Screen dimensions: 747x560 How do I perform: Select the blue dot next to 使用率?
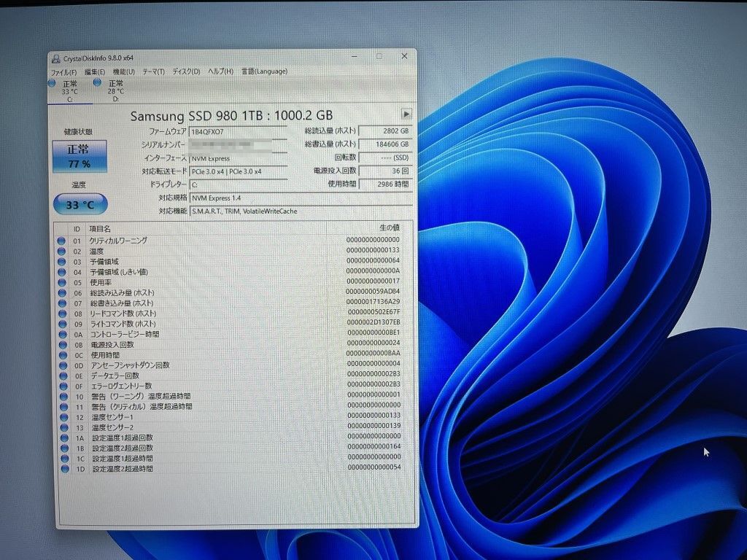63,282
